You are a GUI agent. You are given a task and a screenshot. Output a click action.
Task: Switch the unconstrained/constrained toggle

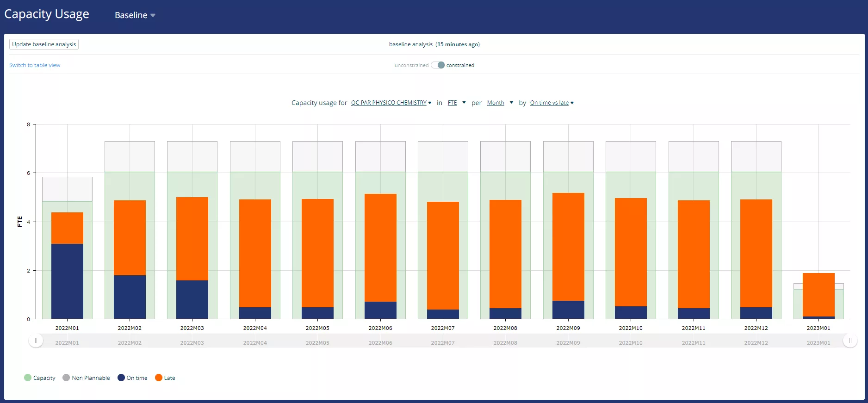click(x=438, y=65)
